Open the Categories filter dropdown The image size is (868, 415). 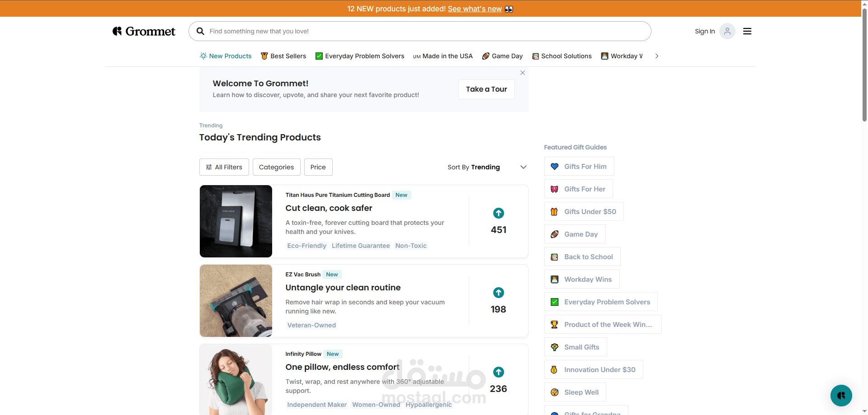tap(277, 167)
